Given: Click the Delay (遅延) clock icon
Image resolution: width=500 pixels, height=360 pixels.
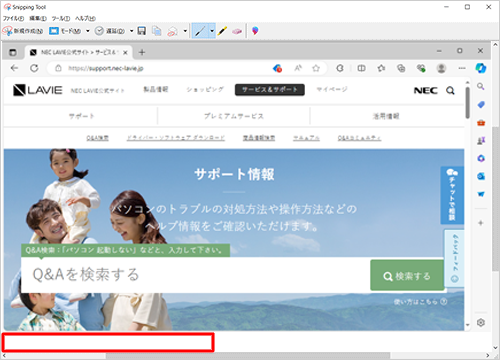Looking at the screenshot, I should [x=99, y=31].
